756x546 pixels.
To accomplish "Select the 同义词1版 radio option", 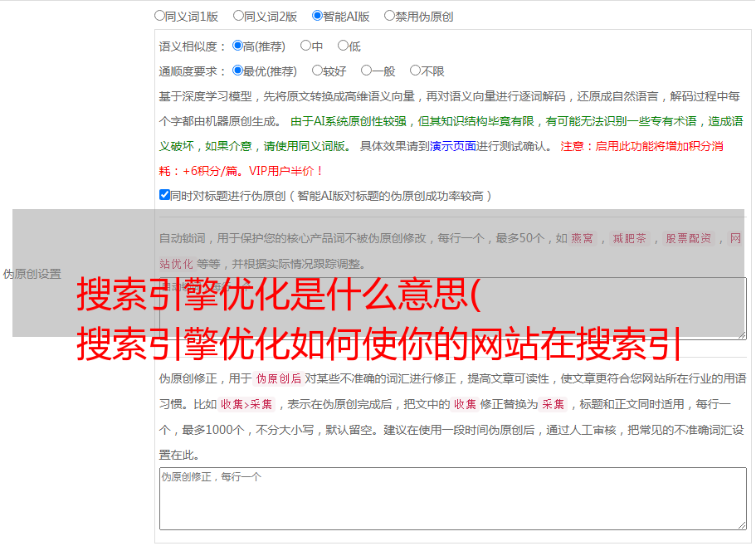I will click(159, 16).
